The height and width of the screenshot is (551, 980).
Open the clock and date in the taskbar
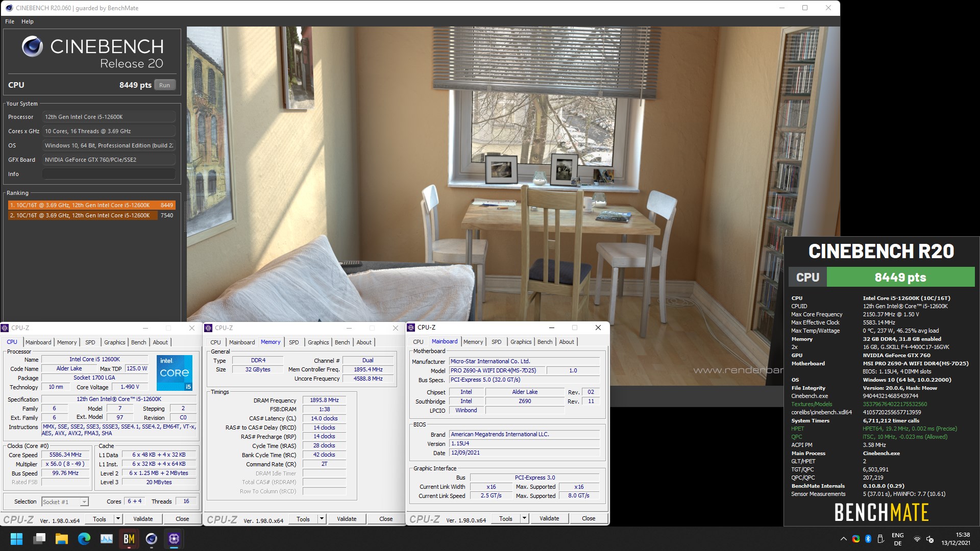click(x=955, y=539)
